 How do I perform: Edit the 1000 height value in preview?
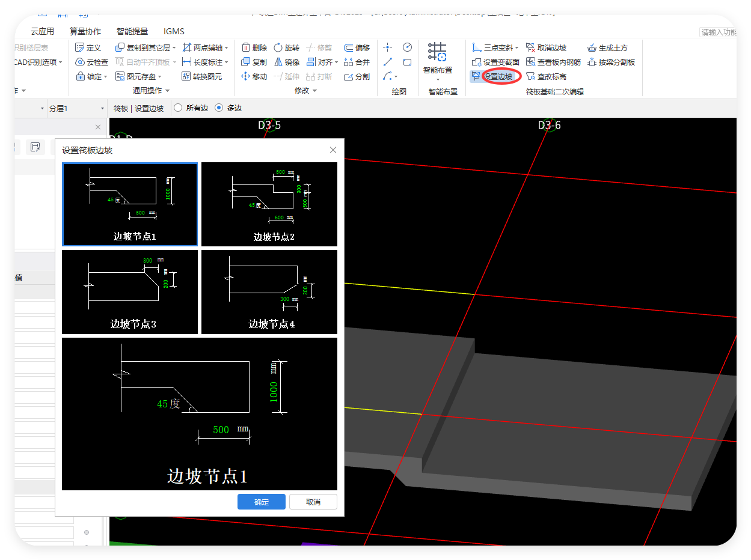pos(274,392)
